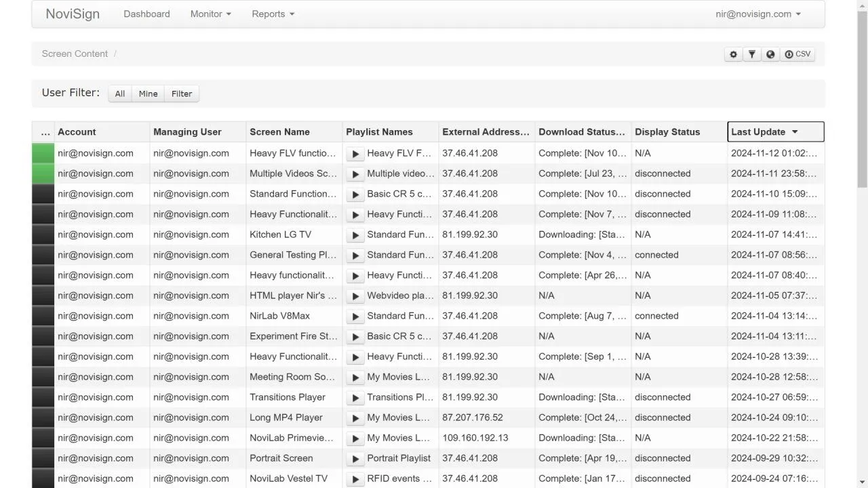This screenshot has height=488, width=868.
Task: Open the nir@novisign.com account dropdown
Action: 757,14
